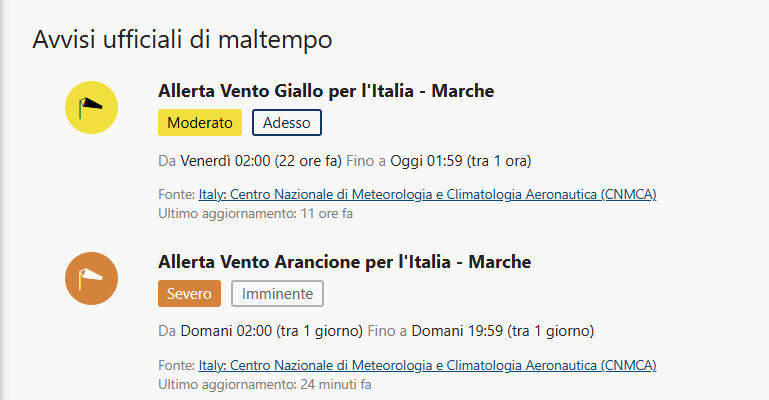Open CNMCA source link under yellow alert
The width and height of the screenshot is (769, 400).
point(427,194)
